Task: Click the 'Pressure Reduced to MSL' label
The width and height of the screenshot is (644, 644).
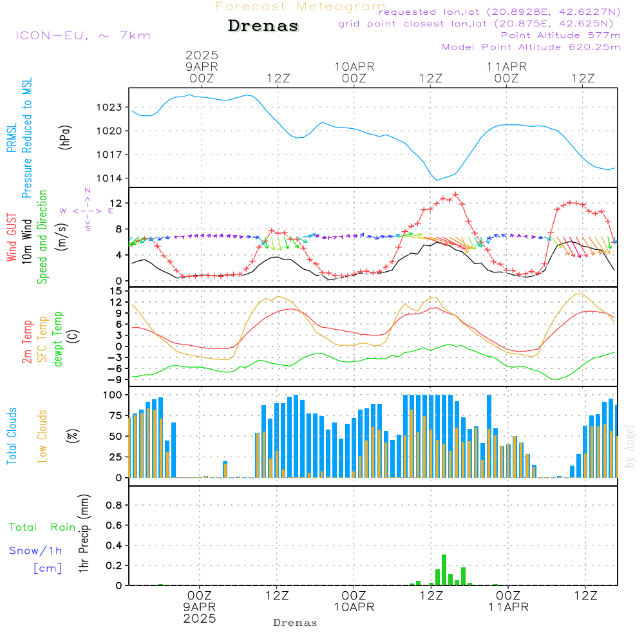Action: click(x=26, y=138)
